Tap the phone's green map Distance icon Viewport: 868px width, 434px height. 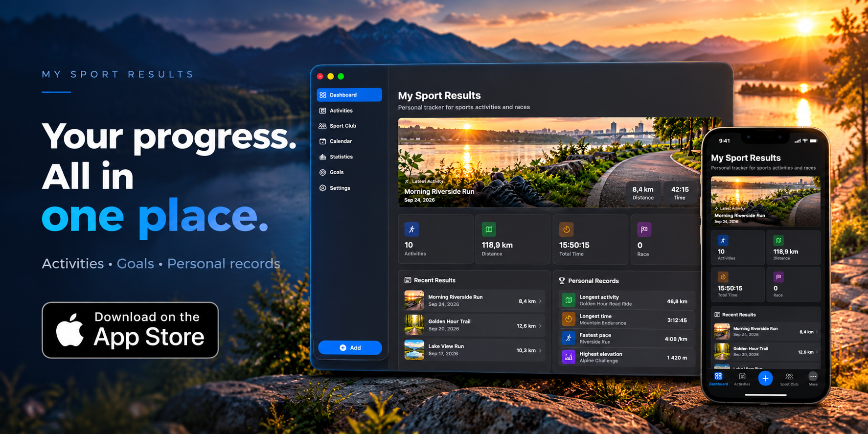pos(778,240)
